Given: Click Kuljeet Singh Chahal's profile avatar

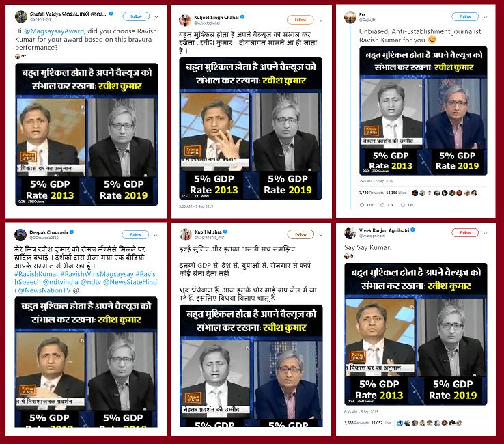Looking at the screenshot, I should [x=185, y=20].
